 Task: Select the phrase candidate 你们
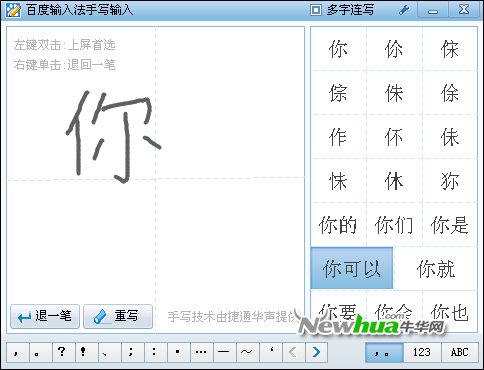[x=394, y=225]
